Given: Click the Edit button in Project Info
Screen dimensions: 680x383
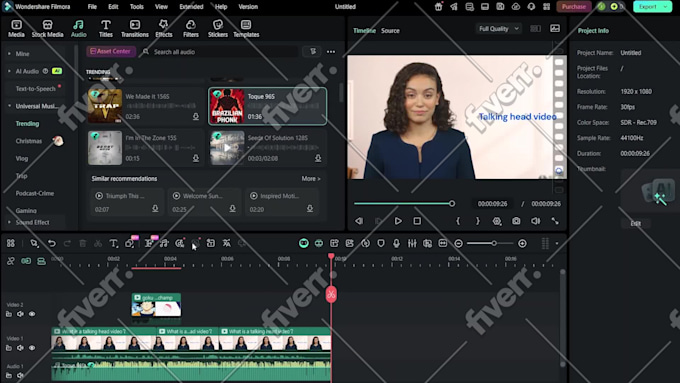Looking at the screenshot, I should pos(635,223).
